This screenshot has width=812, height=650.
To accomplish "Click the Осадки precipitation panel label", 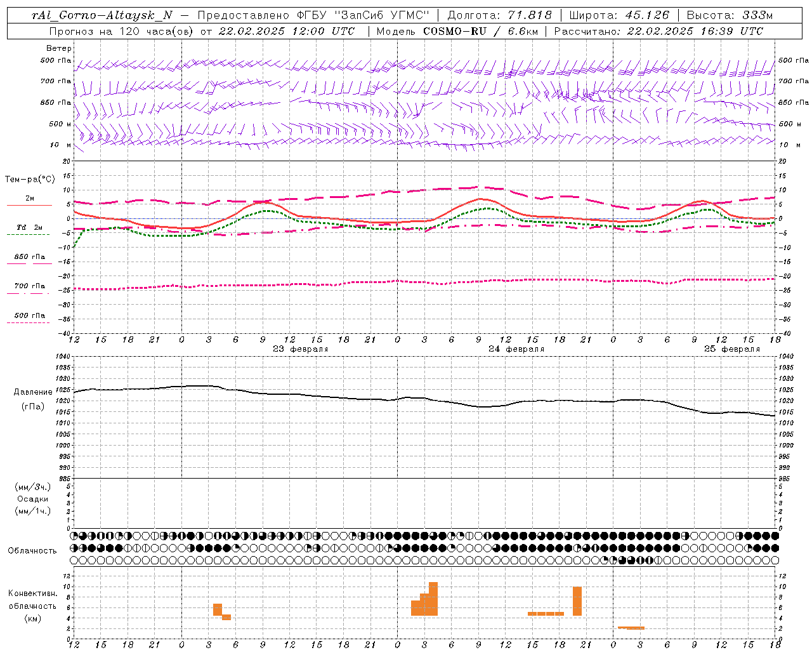I will [x=33, y=499].
